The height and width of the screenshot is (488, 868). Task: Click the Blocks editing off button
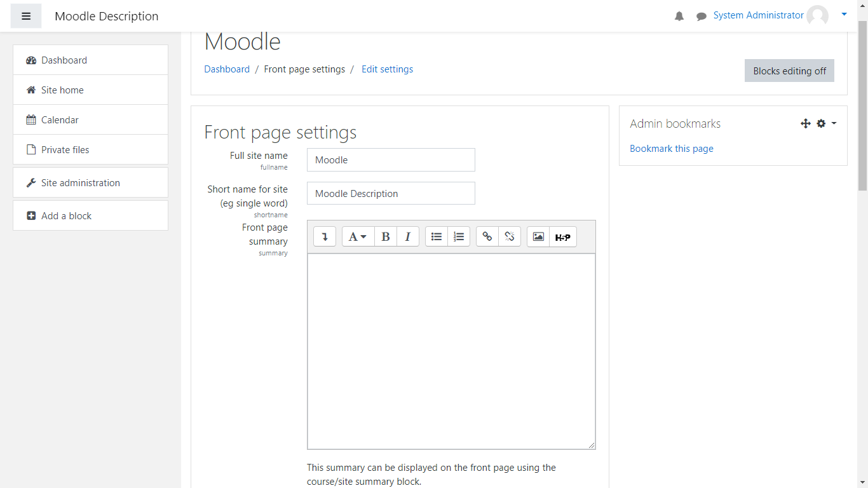(789, 71)
